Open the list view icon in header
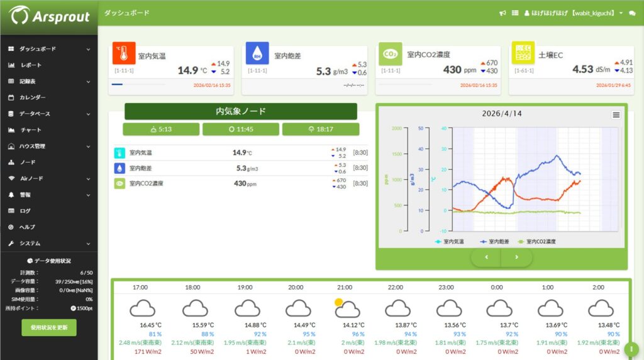This screenshot has width=644, height=360. pos(514,13)
